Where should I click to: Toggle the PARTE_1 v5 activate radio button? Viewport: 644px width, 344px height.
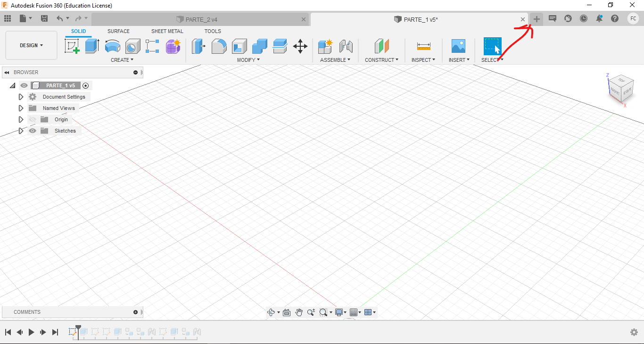point(85,85)
